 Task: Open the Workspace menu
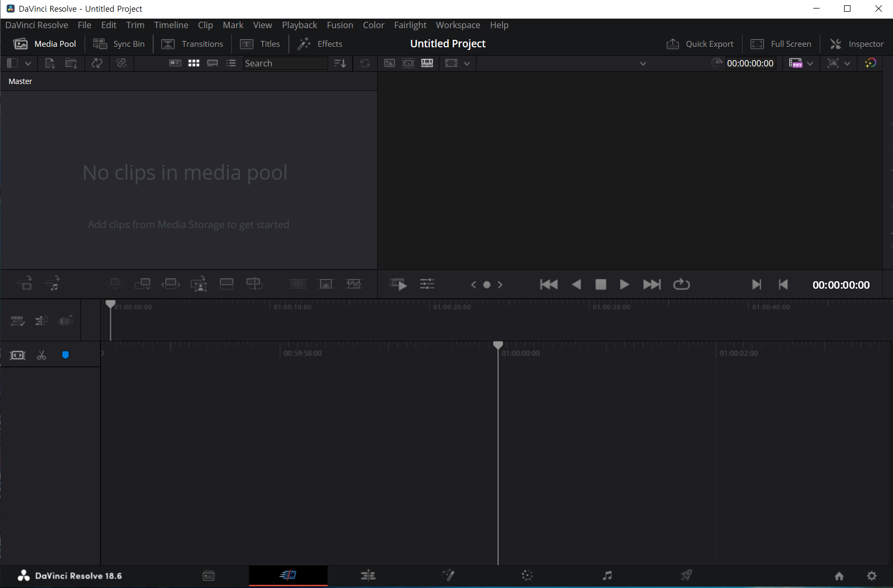click(458, 25)
